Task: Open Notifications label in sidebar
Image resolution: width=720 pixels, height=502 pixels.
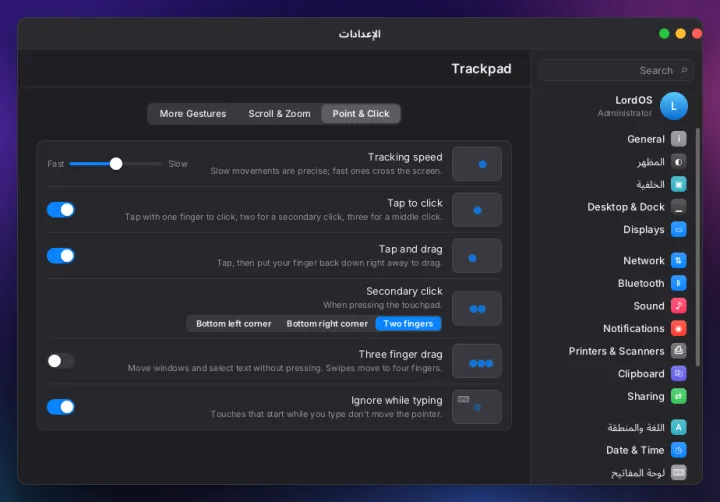Action: [634, 328]
